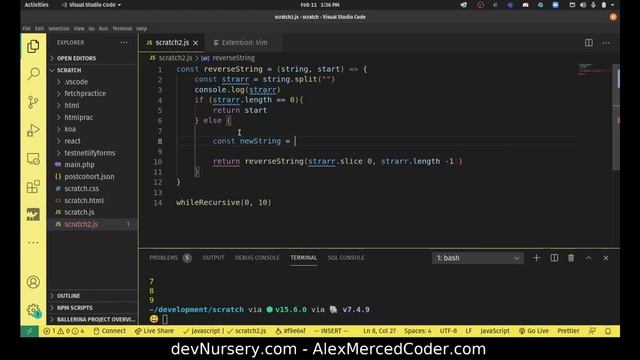Viewport: 640px width, 360px height.
Task: Click Go Live in status bar
Action: tap(533, 331)
